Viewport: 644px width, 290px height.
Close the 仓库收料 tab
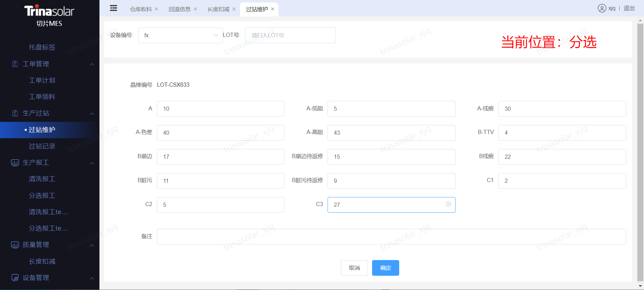tap(156, 9)
